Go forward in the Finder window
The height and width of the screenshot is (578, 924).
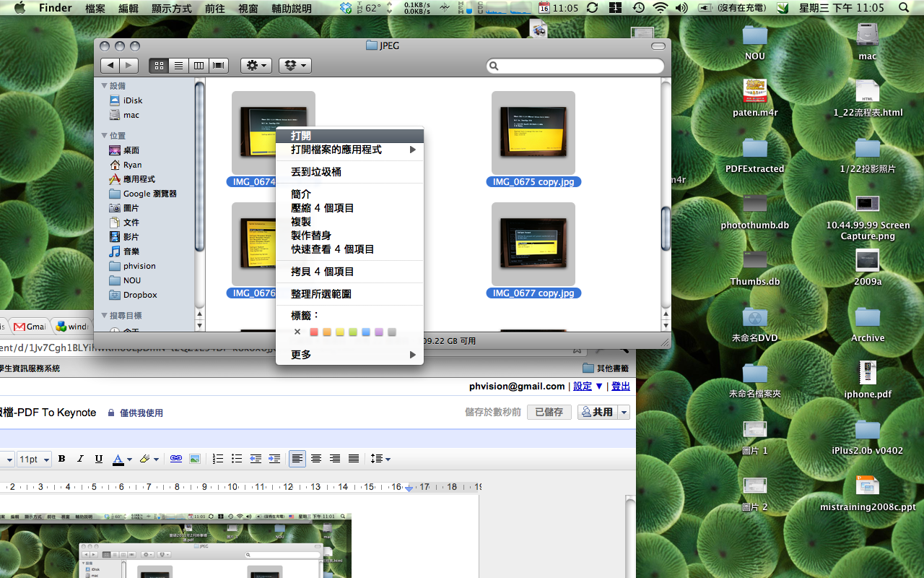[128, 66]
